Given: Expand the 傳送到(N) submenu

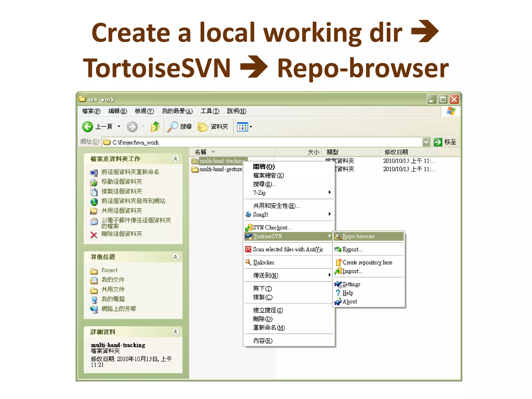Looking at the screenshot, I should 330,275.
